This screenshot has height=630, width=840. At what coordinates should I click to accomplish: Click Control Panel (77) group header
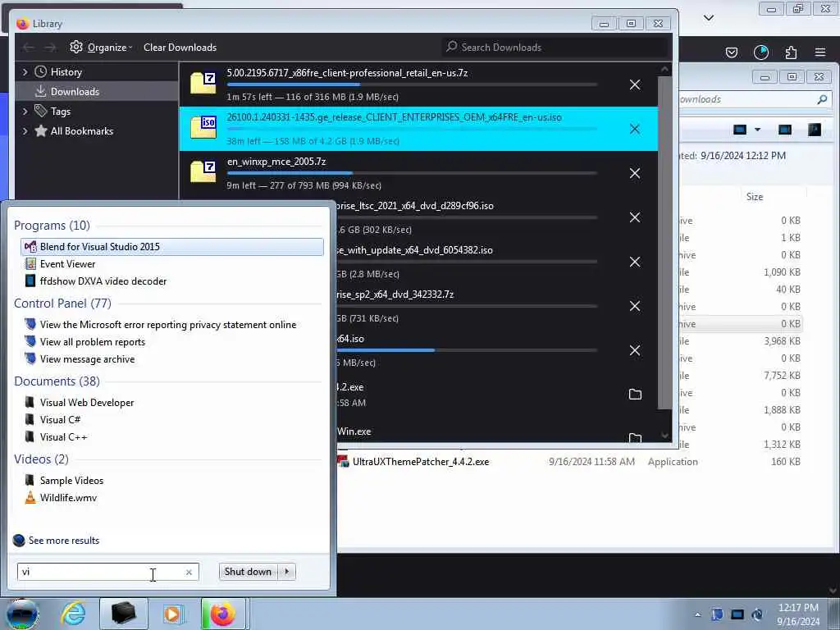tap(62, 304)
